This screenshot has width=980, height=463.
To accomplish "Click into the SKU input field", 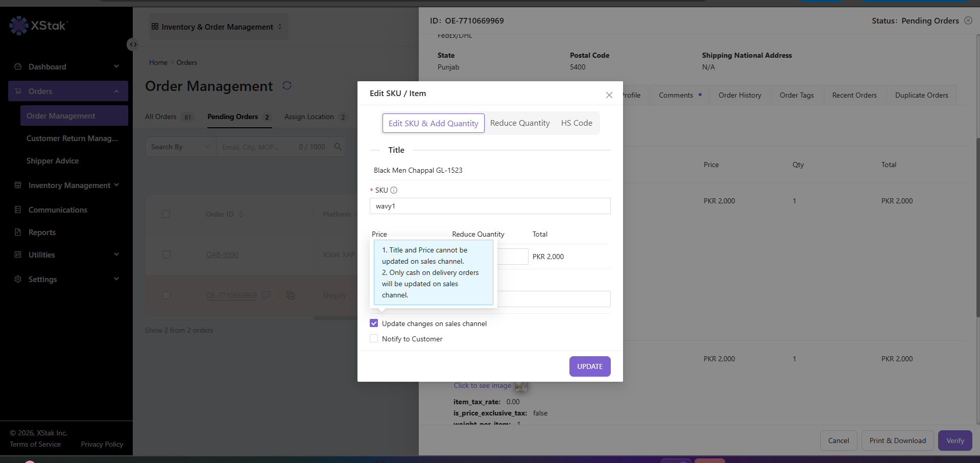I will click(x=490, y=206).
